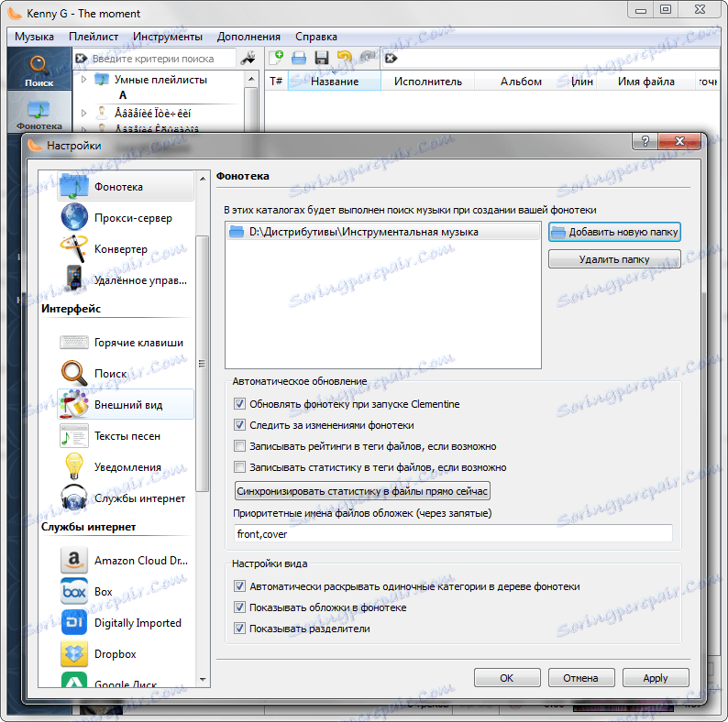The image size is (728, 722).
Task: Enable Записывать рейтинги в теги файлов
Action: click(239, 446)
